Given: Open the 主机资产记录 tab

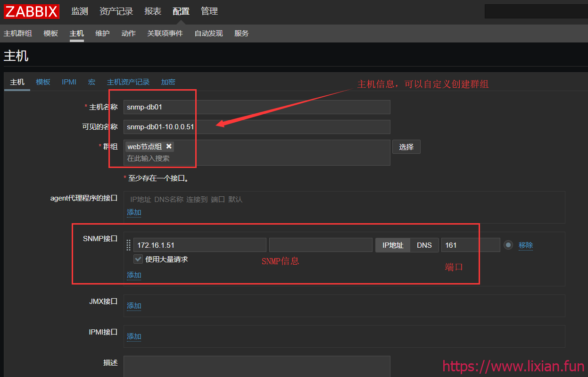Looking at the screenshot, I should click(128, 82).
